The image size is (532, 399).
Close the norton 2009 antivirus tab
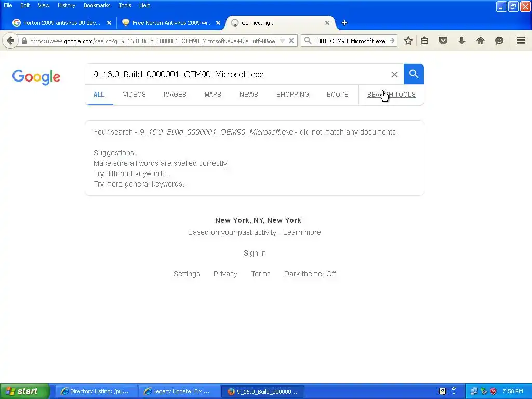[109, 23]
